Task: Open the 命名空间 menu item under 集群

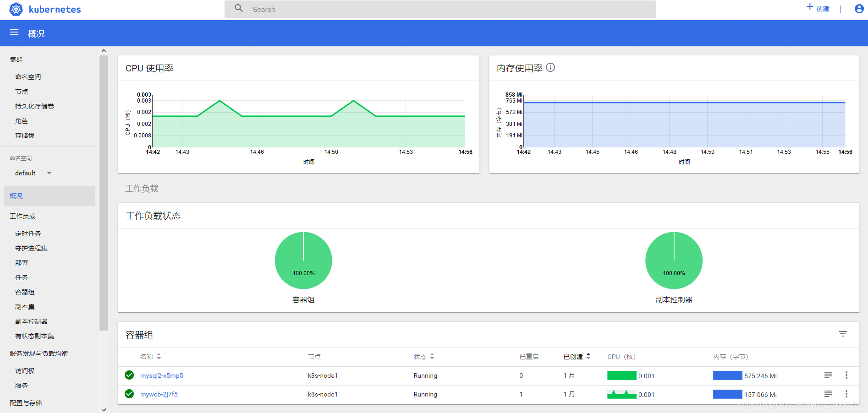Action: point(28,77)
